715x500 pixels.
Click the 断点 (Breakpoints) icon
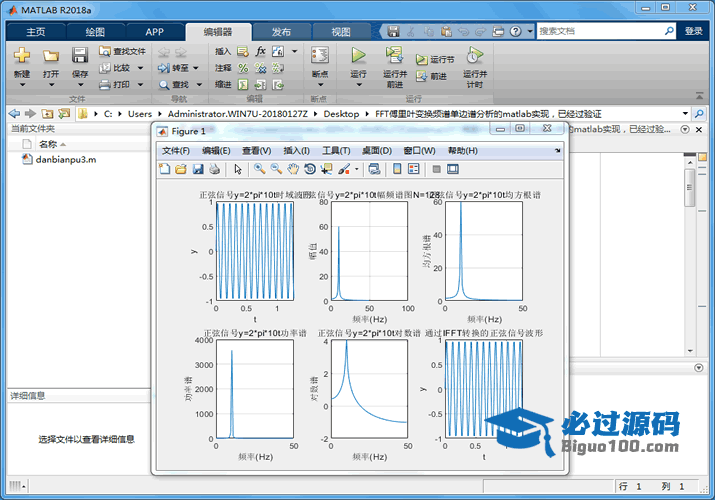point(320,55)
